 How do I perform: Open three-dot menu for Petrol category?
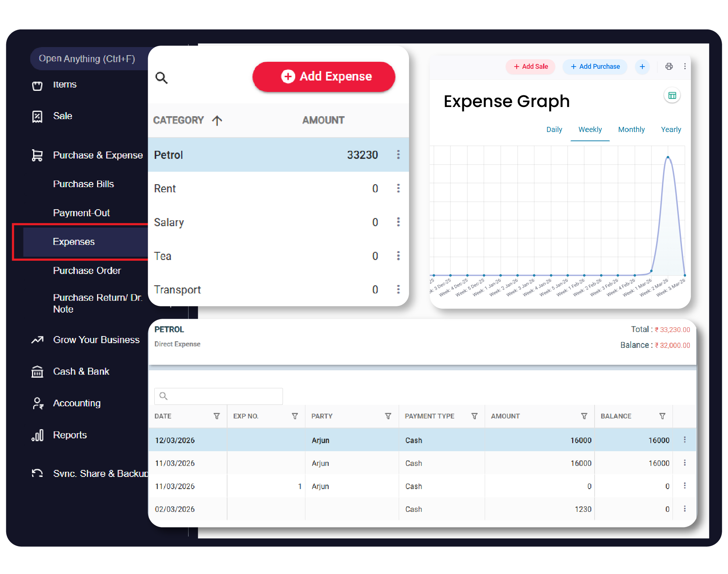pos(398,155)
